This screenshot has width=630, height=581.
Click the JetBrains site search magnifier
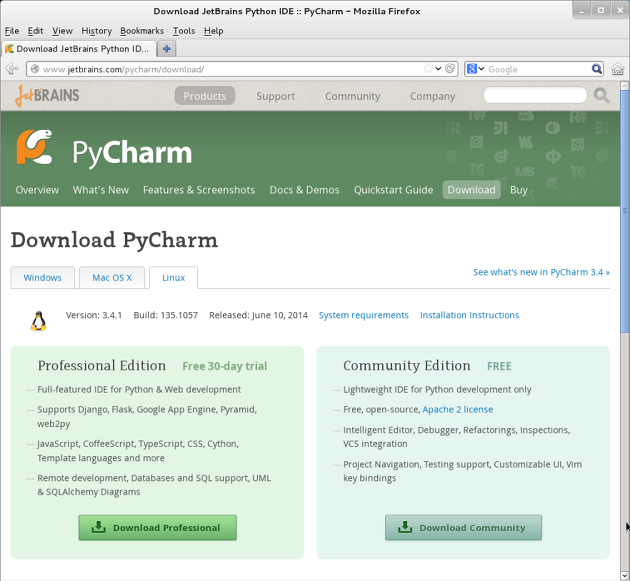pos(601,96)
